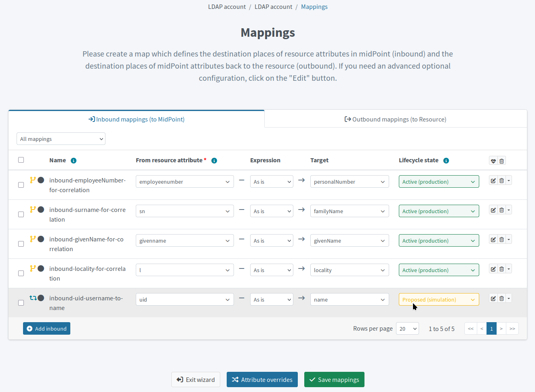Click the heart-pulse lifecycle icon in the table header
Screen dimensions: 535x392
pyautogui.click(x=493, y=160)
